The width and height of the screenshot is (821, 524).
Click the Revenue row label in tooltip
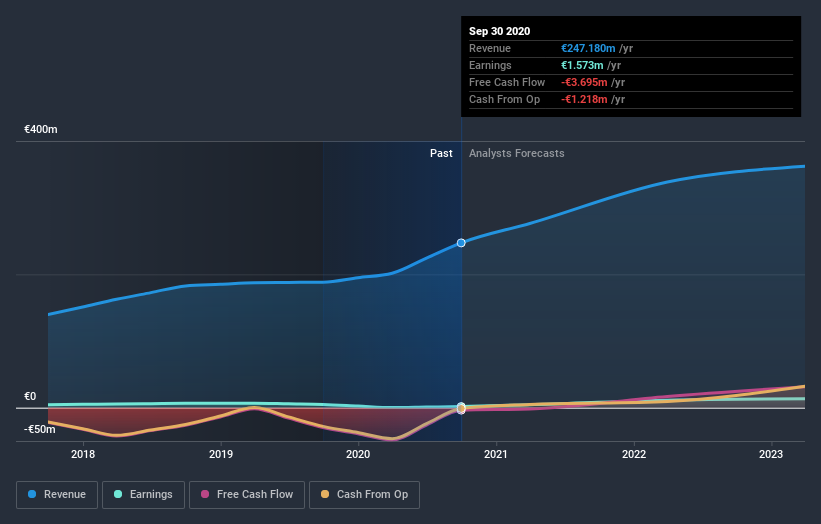tap(490, 48)
